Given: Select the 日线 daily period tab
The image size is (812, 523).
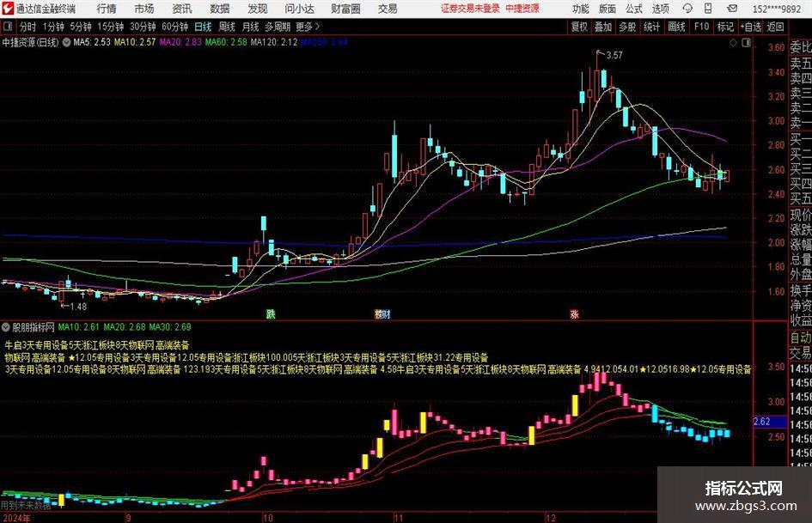Looking at the screenshot, I should (x=203, y=27).
